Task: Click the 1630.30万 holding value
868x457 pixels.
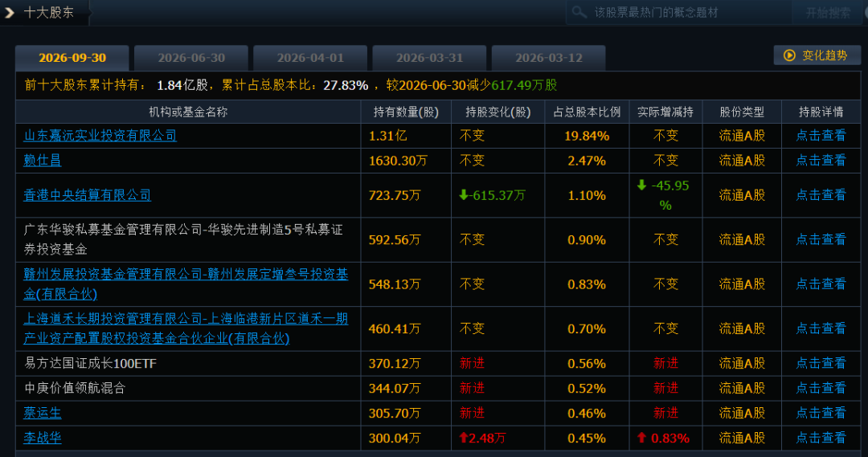Action: point(398,161)
